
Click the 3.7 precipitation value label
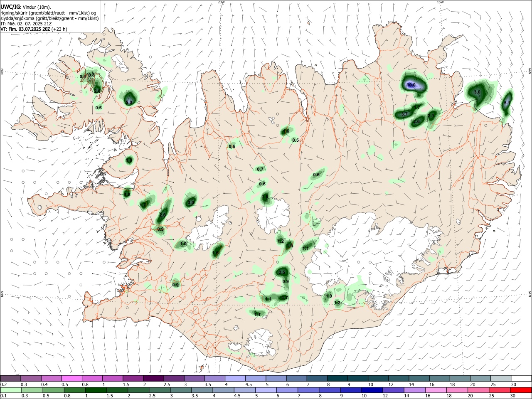[x=404, y=114]
